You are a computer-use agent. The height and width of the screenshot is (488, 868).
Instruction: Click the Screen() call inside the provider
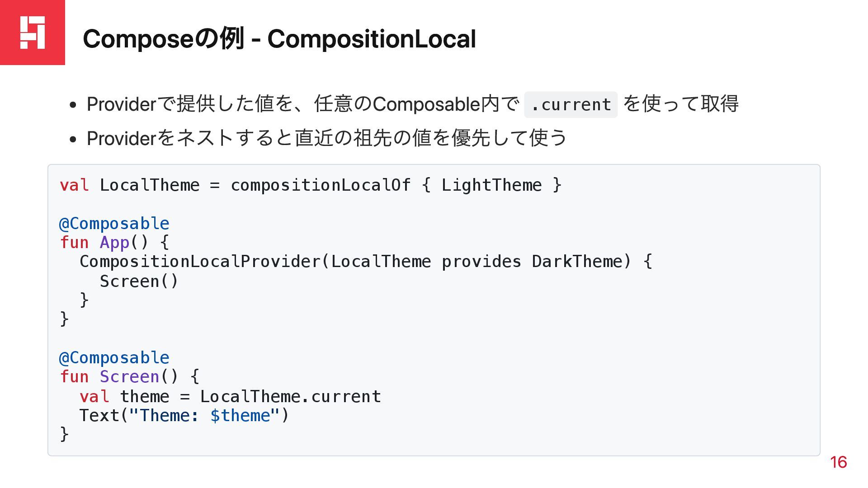pyautogui.click(x=139, y=282)
